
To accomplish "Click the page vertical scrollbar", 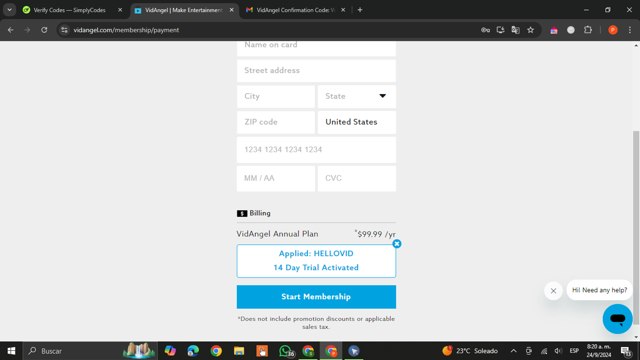I will (x=636, y=228).
